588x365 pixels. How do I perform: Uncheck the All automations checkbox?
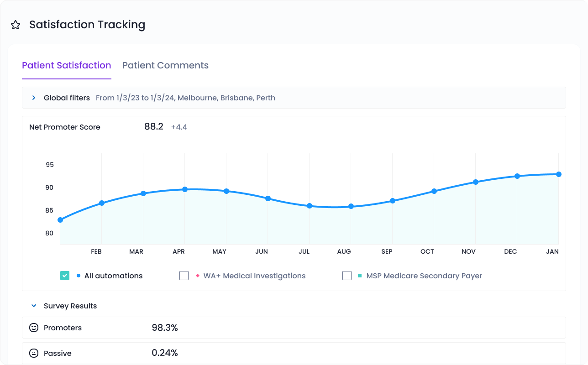[x=65, y=276]
